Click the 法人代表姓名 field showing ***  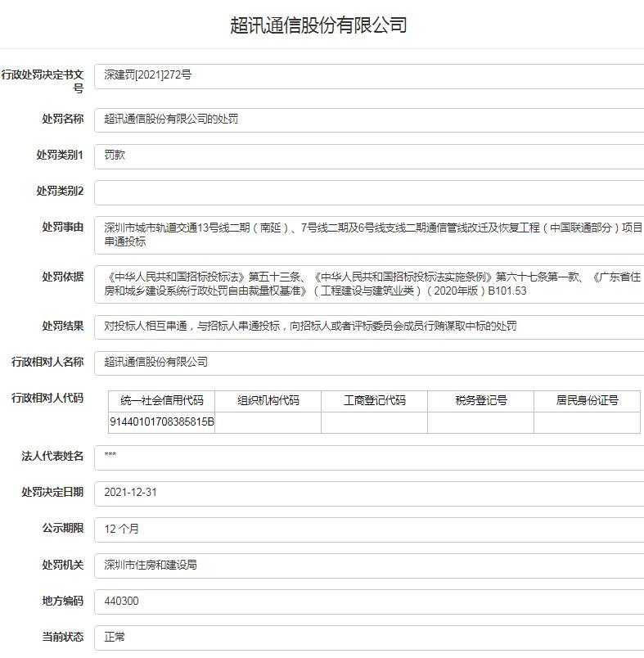point(369,457)
